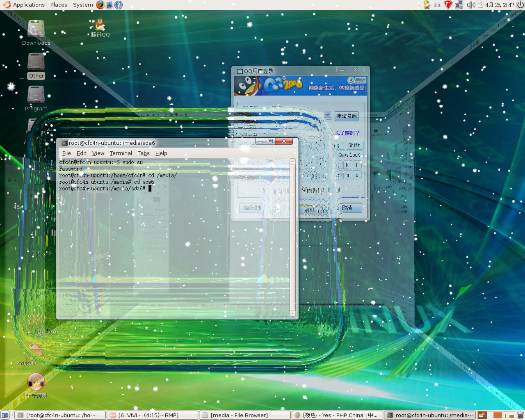Image resolution: width=525 pixels, height=420 pixels.
Task: Click the terminal window title icon
Action: point(64,143)
